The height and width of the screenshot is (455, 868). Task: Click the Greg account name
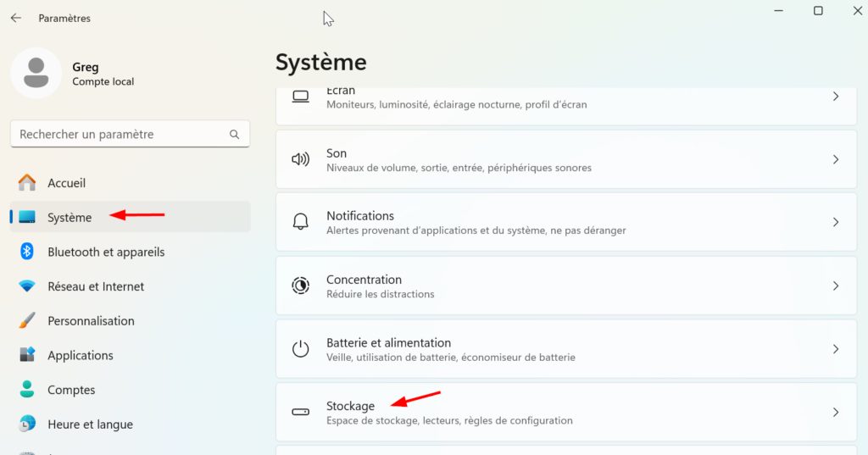[86, 67]
